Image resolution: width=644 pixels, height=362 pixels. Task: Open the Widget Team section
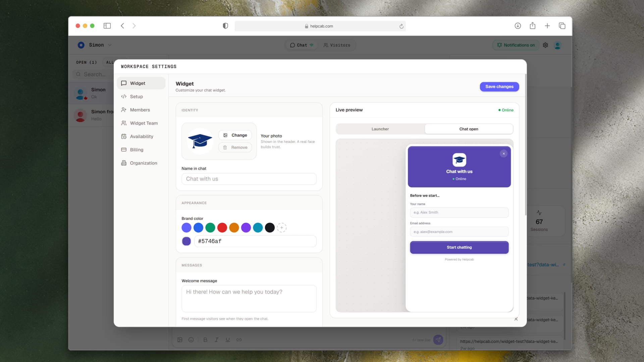coord(141,123)
